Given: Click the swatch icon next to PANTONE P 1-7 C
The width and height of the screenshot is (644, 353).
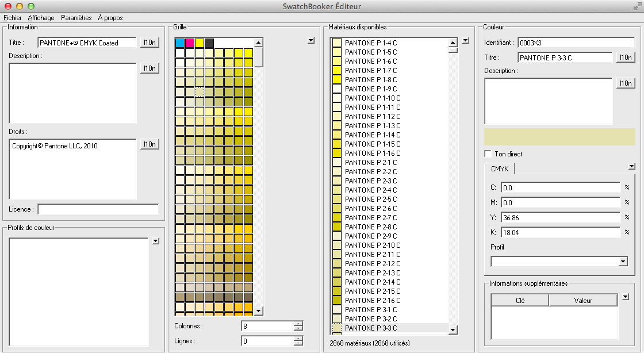Looking at the screenshot, I should coord(337,71).
